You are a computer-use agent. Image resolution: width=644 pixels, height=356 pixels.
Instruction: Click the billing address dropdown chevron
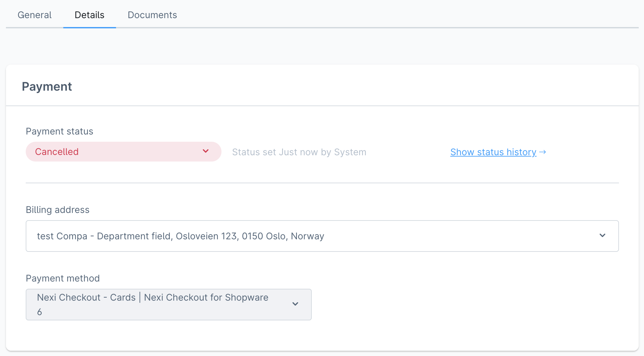[x=603, y=236]
